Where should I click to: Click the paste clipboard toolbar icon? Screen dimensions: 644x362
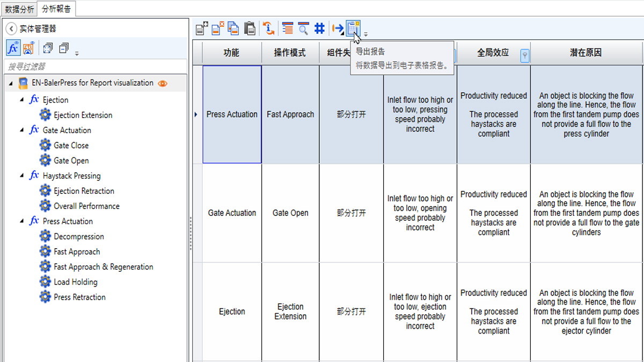click(250, 28)
